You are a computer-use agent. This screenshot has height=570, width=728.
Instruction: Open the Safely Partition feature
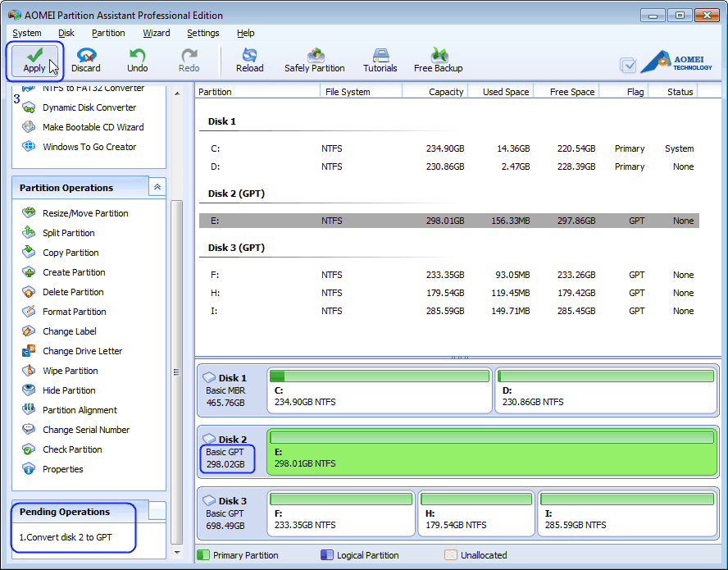click(315, 57)
